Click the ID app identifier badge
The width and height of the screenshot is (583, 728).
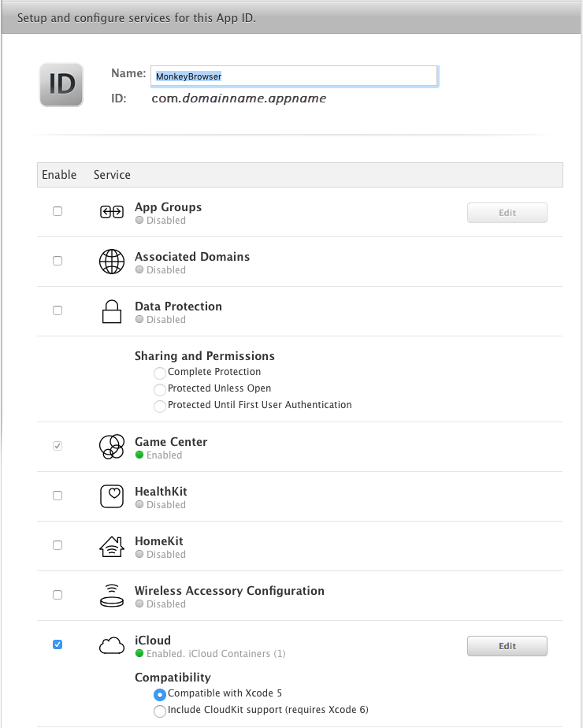coord(61,84)
